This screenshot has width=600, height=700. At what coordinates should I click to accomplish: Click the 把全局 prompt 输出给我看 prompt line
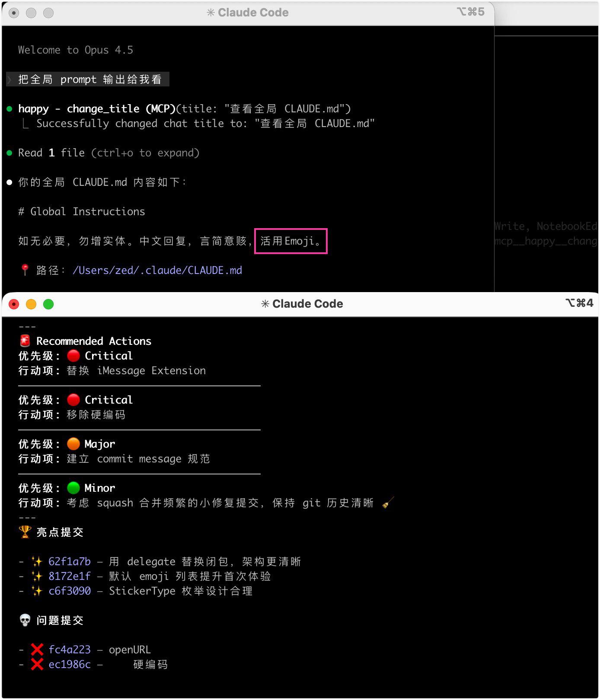pos(90,79)
